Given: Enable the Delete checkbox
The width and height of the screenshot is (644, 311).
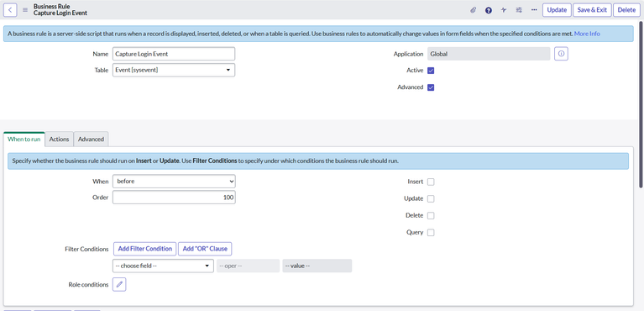Looking at the screenshot, I should 431,215.
